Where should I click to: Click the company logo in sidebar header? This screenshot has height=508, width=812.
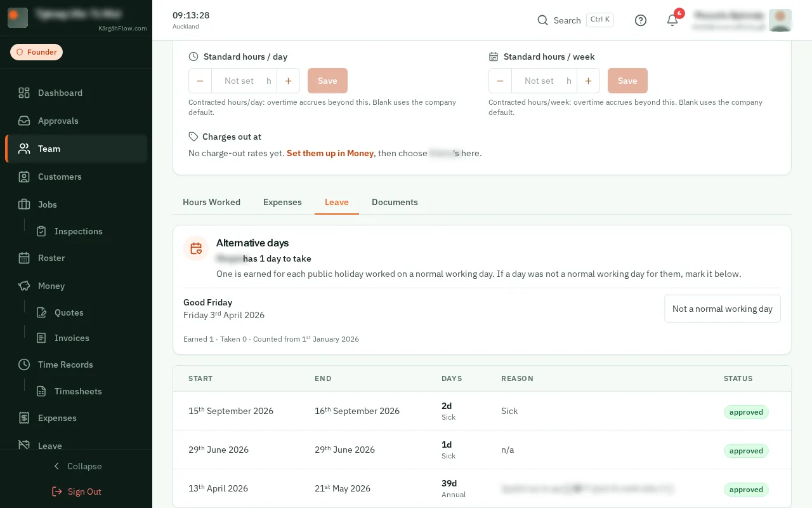click(x=18, y=18)
